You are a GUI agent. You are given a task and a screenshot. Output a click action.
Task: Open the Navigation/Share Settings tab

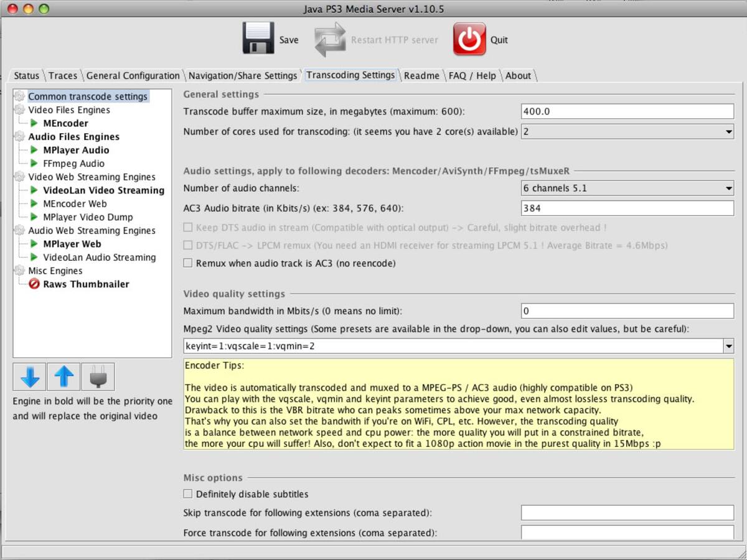243,76
